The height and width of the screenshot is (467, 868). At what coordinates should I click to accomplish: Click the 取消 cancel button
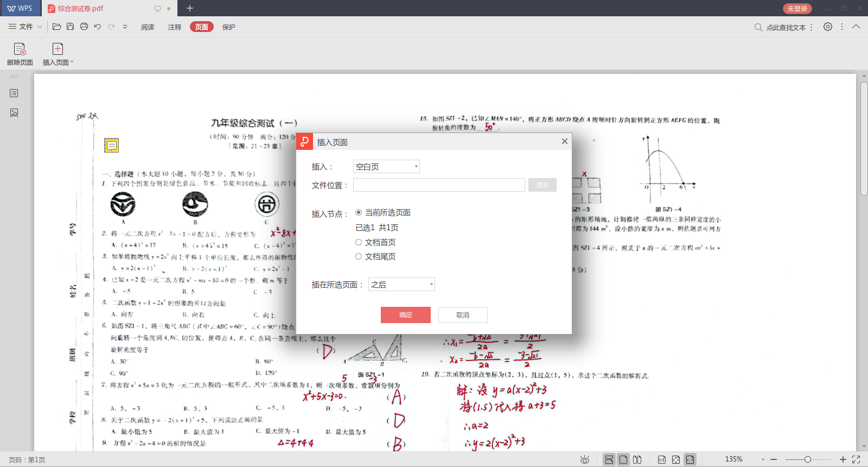point(463,315)
